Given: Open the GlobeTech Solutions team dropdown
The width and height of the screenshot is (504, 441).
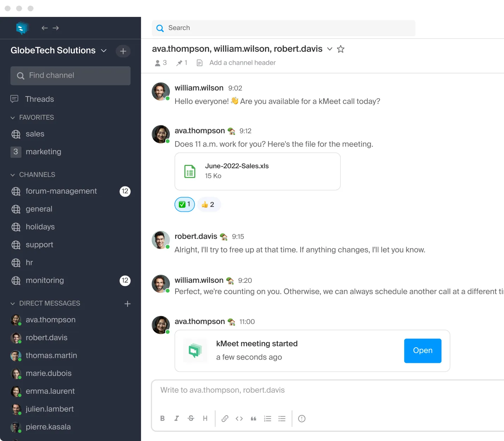Looking at the screenshot, I should click(104, 50).
